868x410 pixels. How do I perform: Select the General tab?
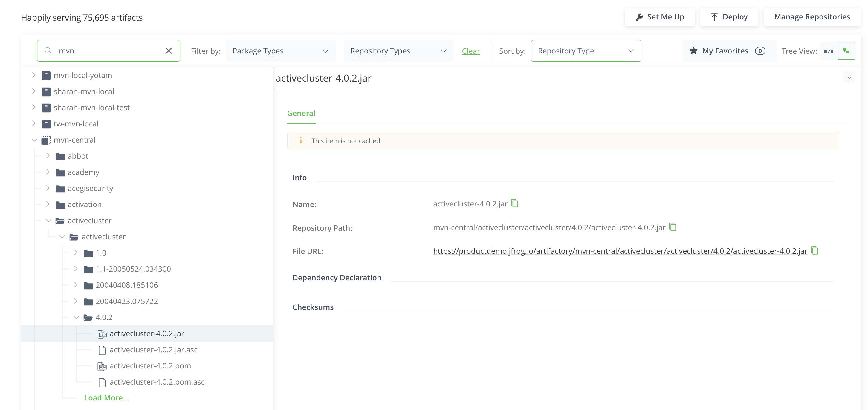point(301,114)
